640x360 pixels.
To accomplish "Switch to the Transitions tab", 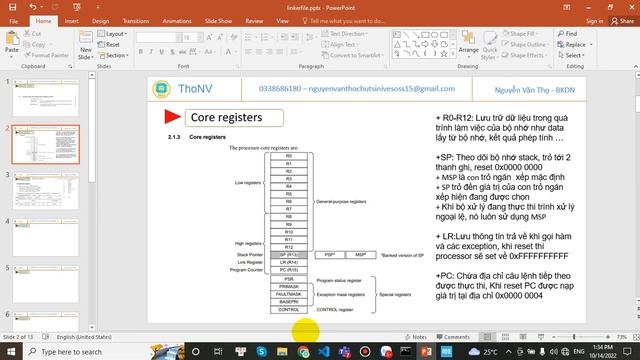I will pyautogui.click(x=136, y=21).
